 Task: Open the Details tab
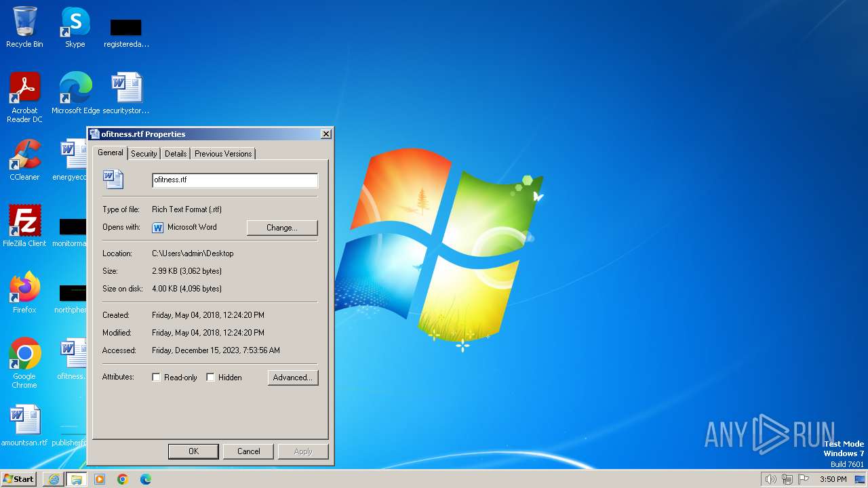pos(176,154)
